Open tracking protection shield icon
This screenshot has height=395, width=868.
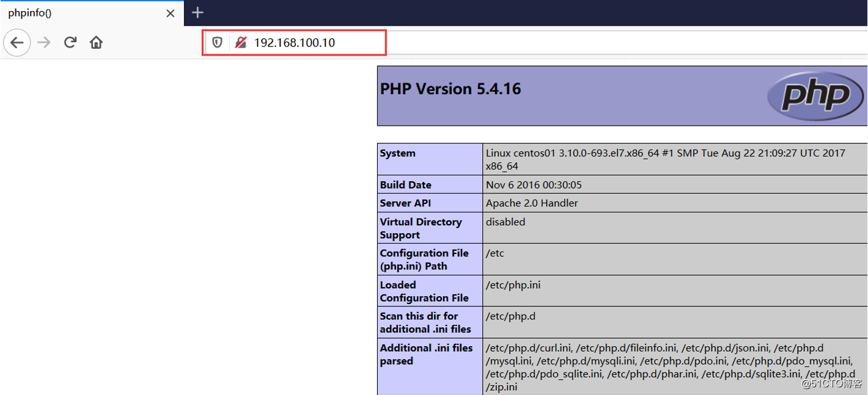coord(217,43)
